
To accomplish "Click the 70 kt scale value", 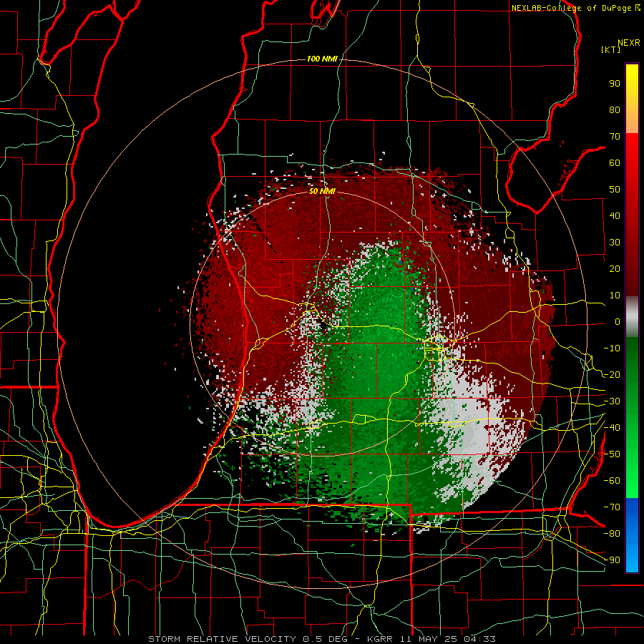I will tap(615, 137).
